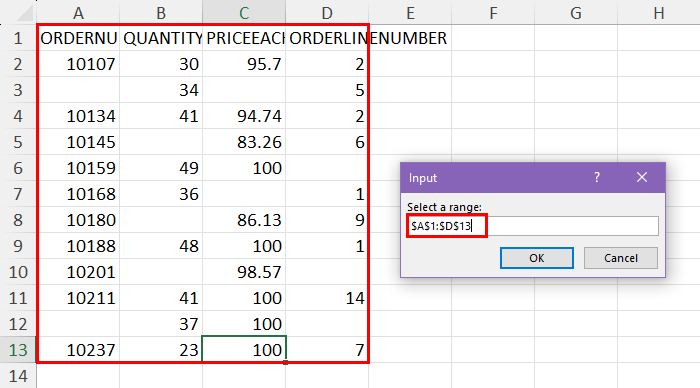This screenshot has width=700, height=388.
Task: Select cell containing 10159
Action: coord(78,168)
